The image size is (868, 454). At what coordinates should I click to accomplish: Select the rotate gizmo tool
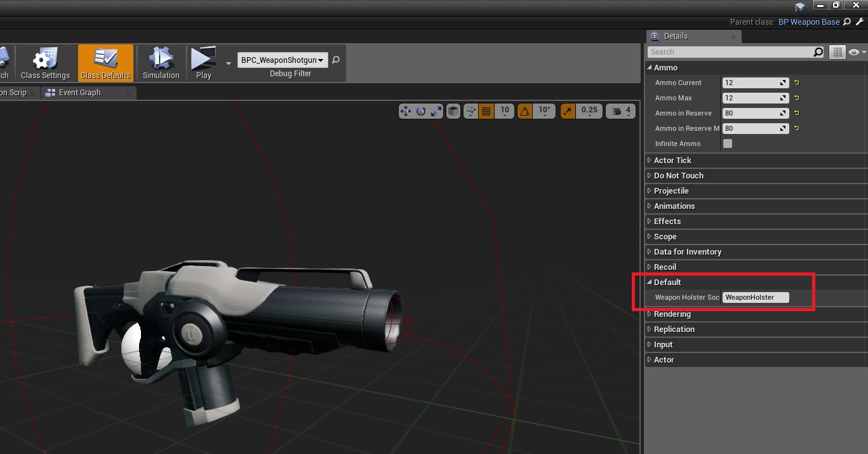(420, 111)
